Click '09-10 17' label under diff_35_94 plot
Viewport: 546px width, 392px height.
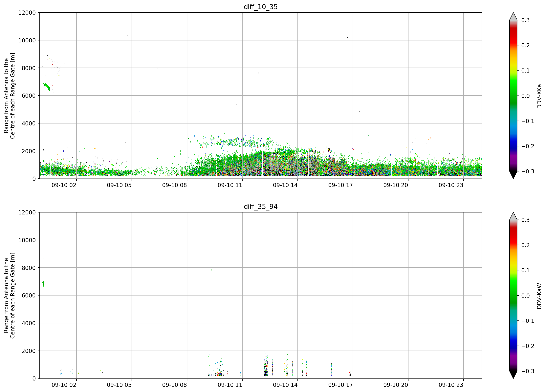(x=340, y=385)
